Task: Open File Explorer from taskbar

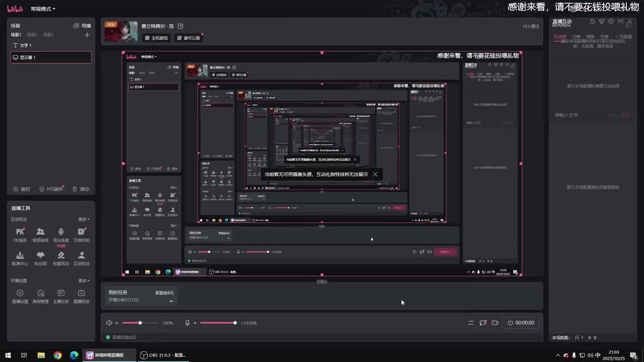Action: click(x=41, y=355)
